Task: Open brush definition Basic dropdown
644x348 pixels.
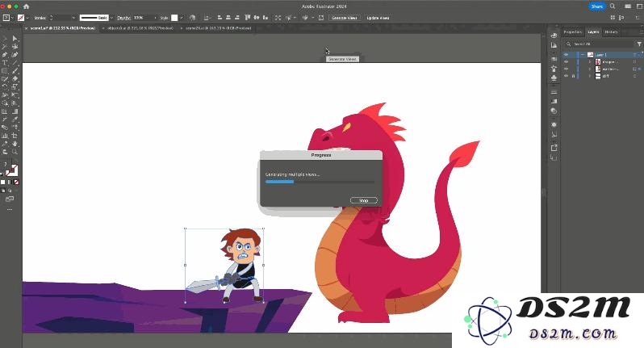Action: 111,18
